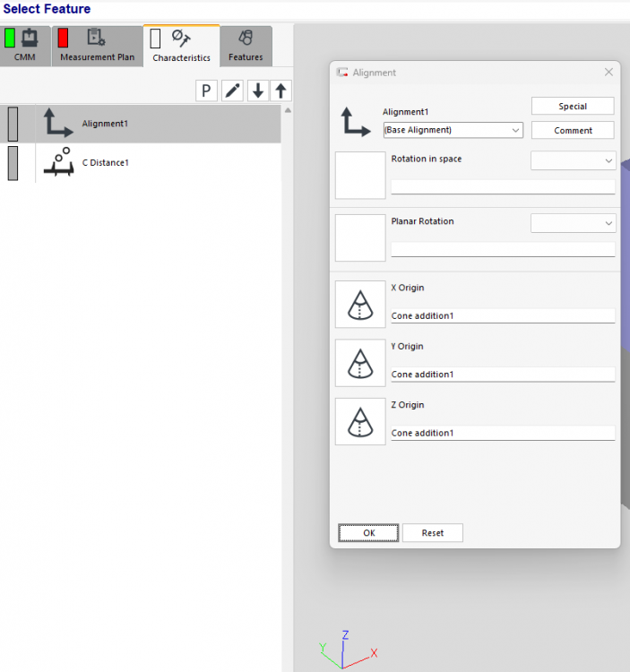
Task: Open the Base Alignment dropdown
Action: point(453,130)
